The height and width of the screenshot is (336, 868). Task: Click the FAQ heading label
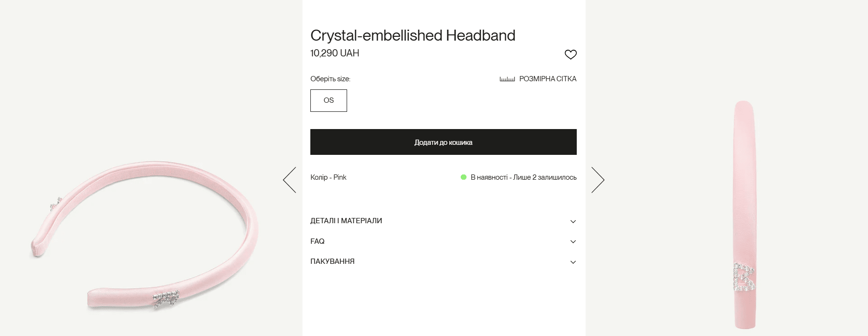coord(318,241)
